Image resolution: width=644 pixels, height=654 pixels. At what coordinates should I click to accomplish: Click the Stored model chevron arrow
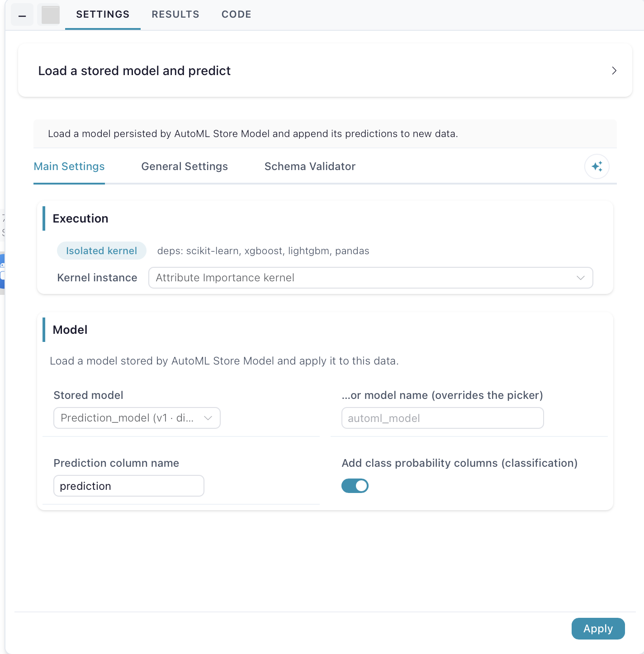(208, 418)
